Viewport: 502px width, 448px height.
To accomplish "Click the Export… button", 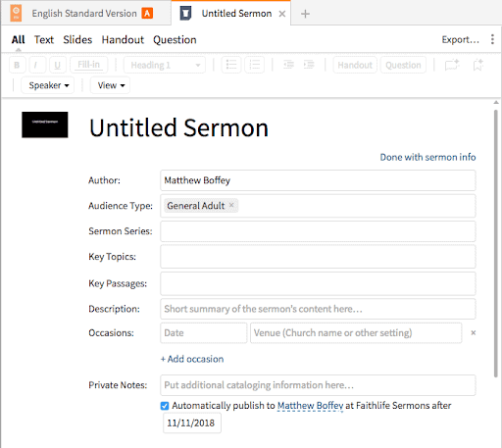I will click(x=461, y=39).
